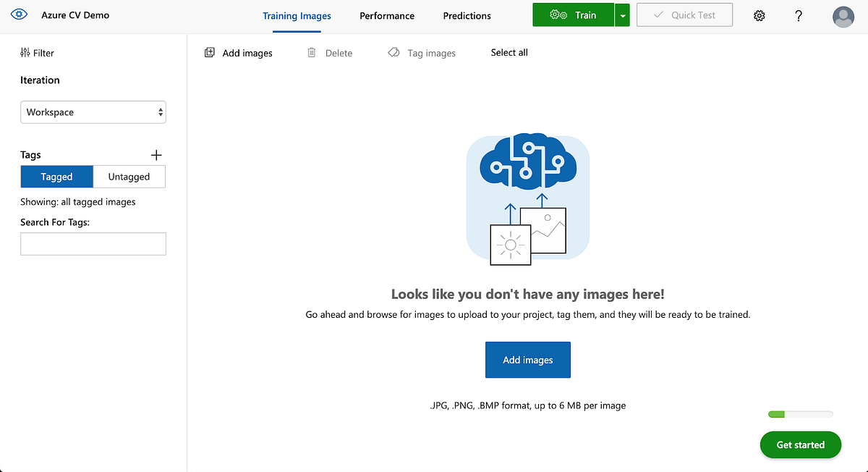
Task: Switch to the Performance tab
Action: click(386, 15)
